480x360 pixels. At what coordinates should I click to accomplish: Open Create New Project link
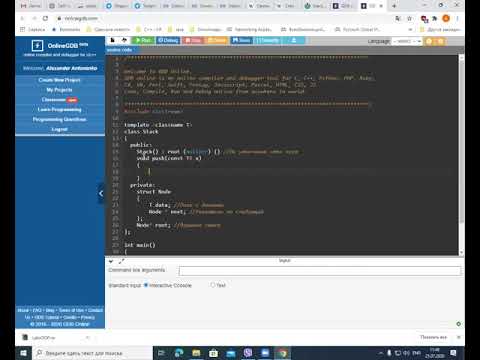pyautogui.click(x=59, y=80)
